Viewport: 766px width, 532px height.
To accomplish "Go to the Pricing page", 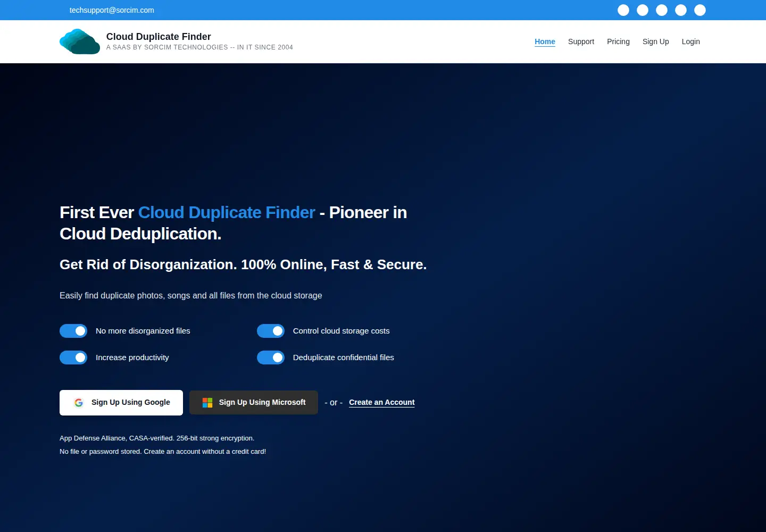I will pyautogui.click(x=618, y=41).
